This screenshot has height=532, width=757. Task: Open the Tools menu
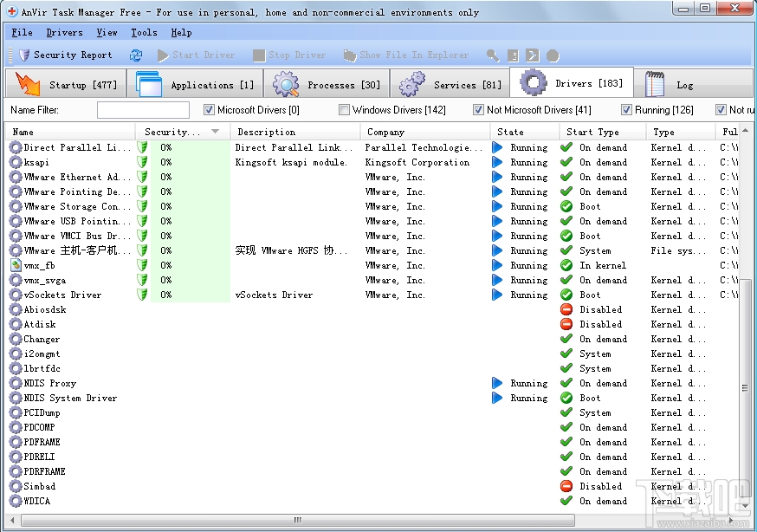144,32
